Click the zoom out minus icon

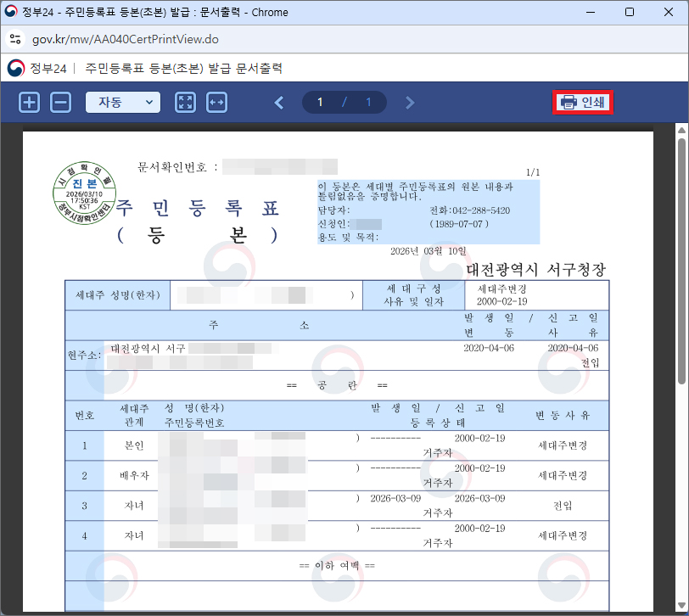(x=60, y=103)
